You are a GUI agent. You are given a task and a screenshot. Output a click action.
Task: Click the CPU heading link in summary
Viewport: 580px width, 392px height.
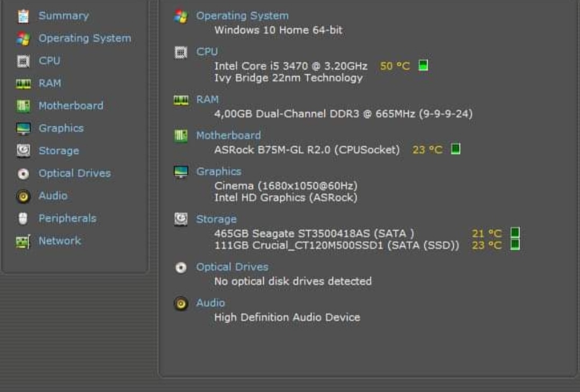(x=207, y=52)
